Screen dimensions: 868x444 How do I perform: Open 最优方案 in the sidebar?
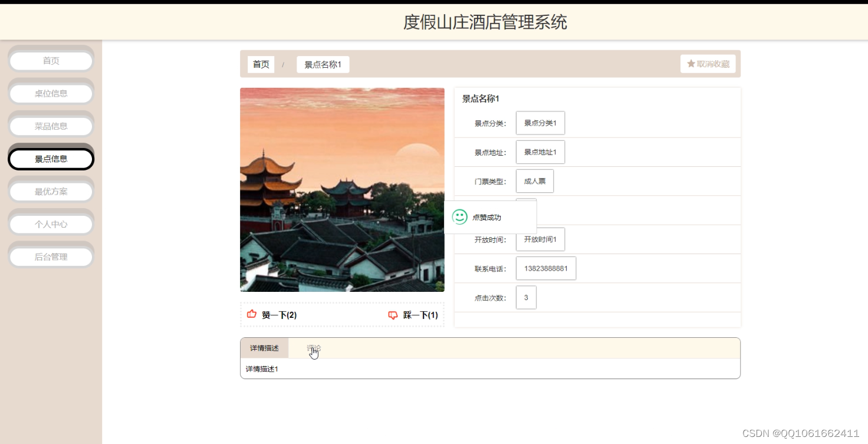pyautogui.click(x=51, y=192)
